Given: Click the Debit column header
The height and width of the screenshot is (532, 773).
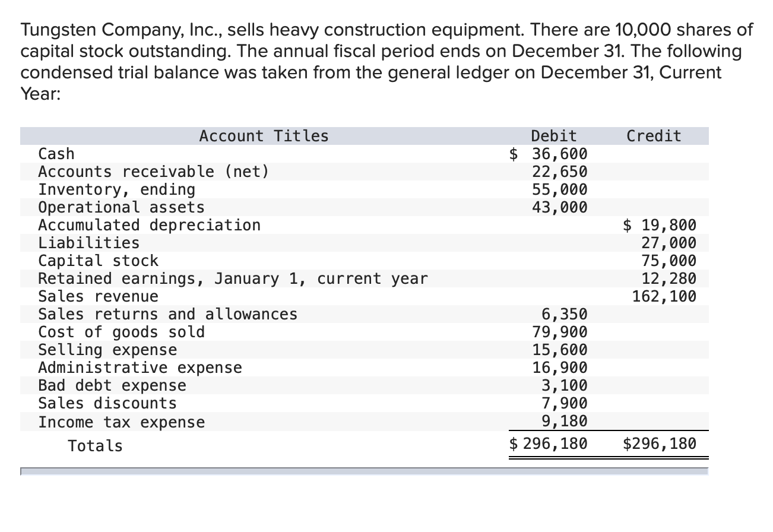Looking at the screenshot, I should pyautogui.click(x=553, y=135).
